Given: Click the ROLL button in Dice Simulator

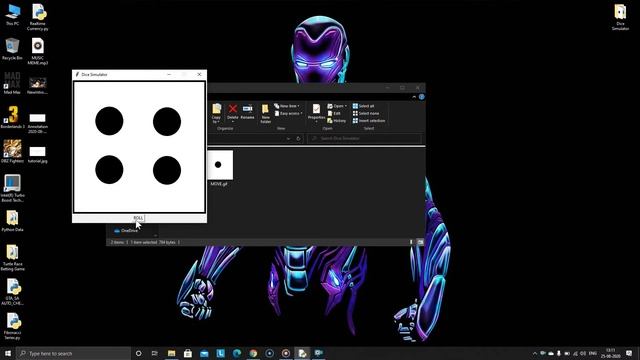Looking at the screenshot, I should tap(138, 218).
